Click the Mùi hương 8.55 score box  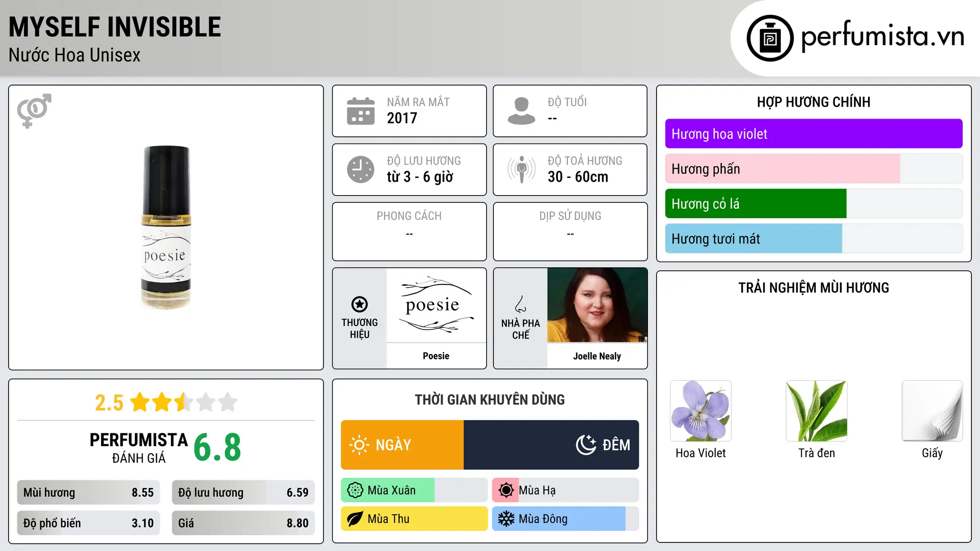click(89, 493)
